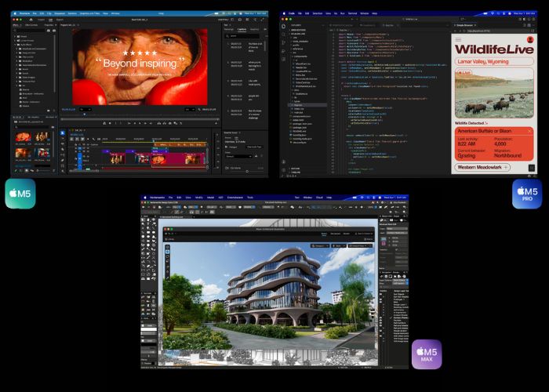The height and width of the screenshot is (392, 549).
Task: Open profile avatar in WildlifeLive preview
Action: pyautogui.click(x=530, y=39)
